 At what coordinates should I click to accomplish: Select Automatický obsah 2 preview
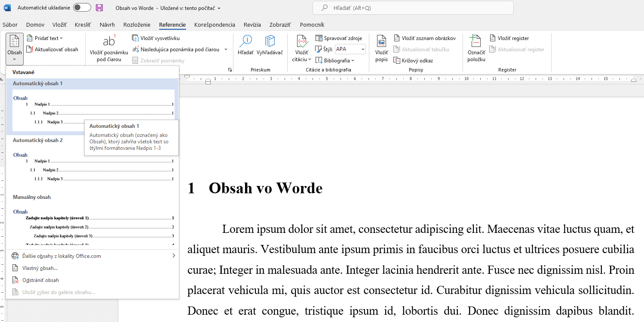point(92,163)
